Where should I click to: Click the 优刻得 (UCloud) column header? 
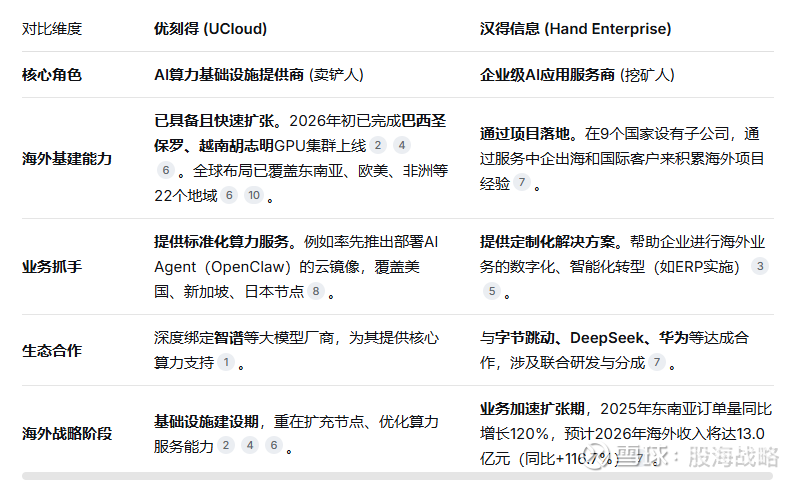[x=210, y=29]
